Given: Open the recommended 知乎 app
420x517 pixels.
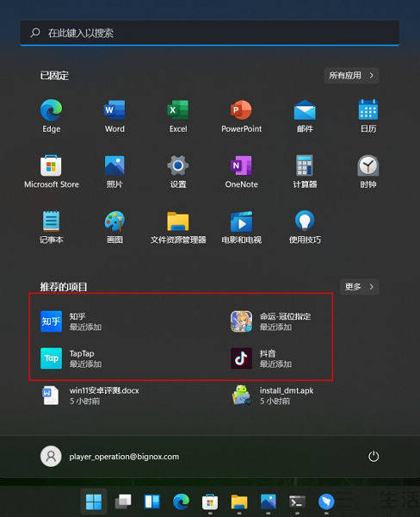Looking at the screenshot, I should (71, 321).
